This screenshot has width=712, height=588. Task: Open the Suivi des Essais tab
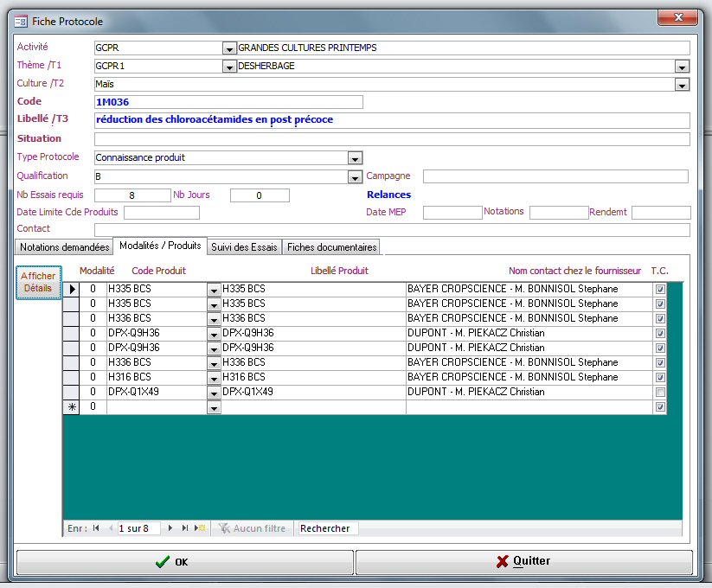244,247
